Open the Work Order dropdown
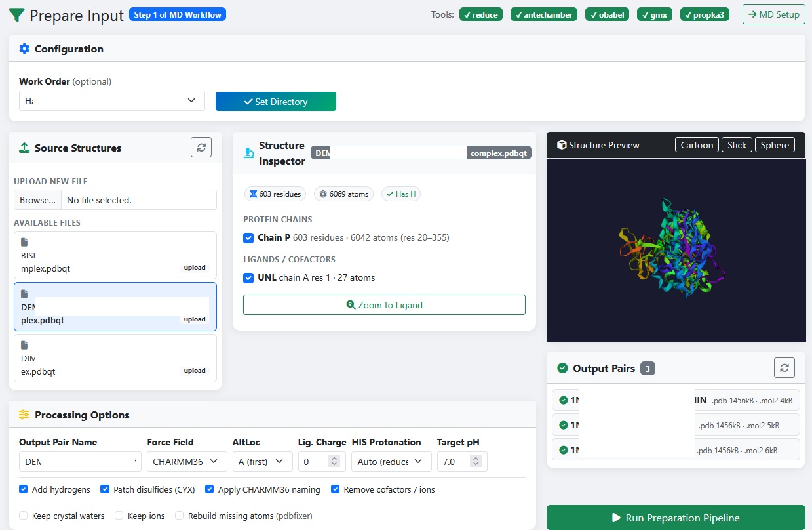The height and width of the screenshot is (530, 812). click(112, 101)
